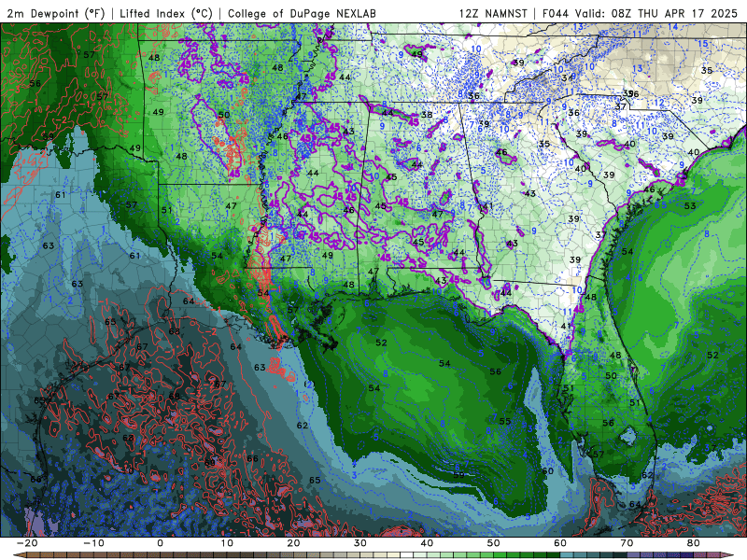Click the '70' label on the color scale
This screenshot has height=560, width=747.
627,543
